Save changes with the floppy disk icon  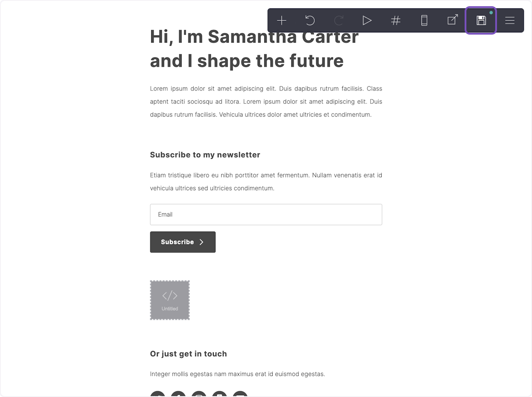(481, 20)
